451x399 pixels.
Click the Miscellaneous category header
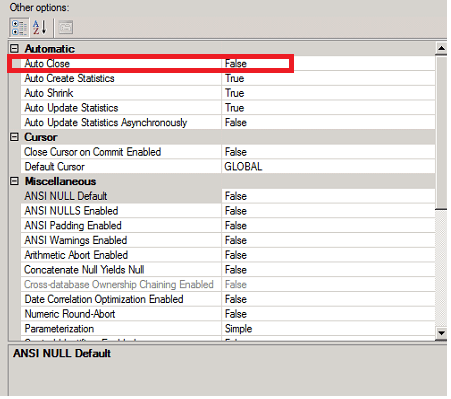(60, 181)
